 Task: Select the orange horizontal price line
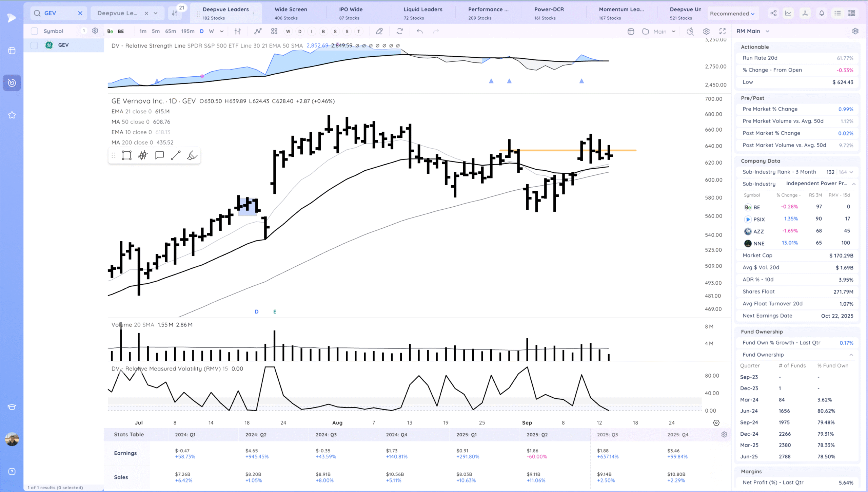point(568,150)
